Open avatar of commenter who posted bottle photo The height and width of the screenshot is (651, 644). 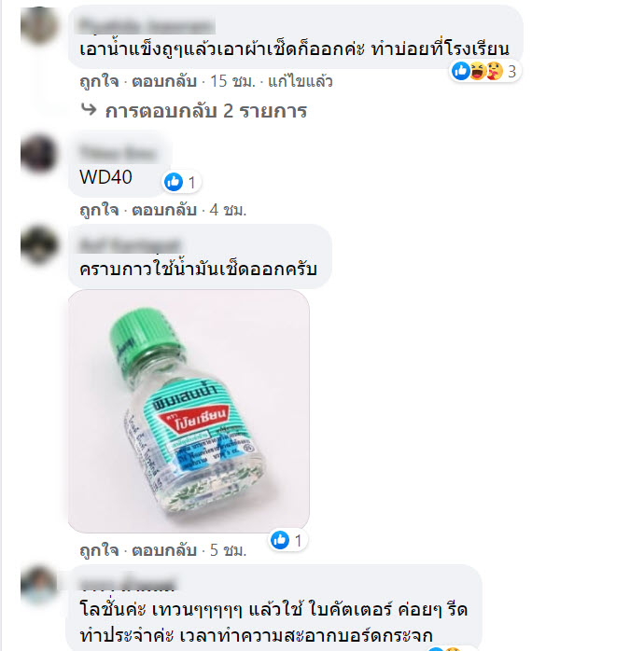(38, 246)
